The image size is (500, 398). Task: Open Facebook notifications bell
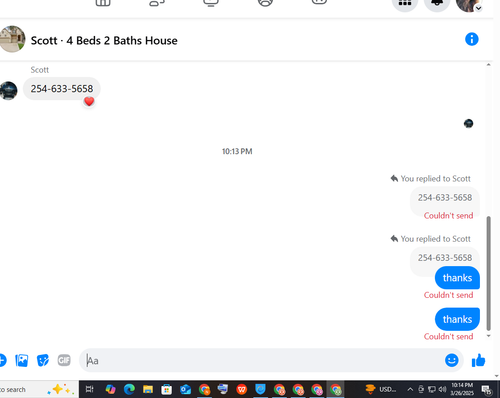click(x=437, y=3)
